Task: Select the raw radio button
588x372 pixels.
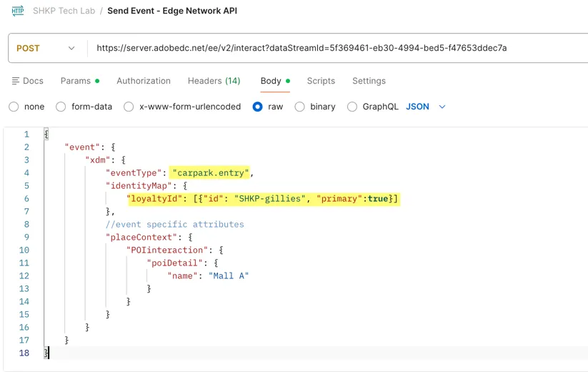Action: tap(258, 107)
